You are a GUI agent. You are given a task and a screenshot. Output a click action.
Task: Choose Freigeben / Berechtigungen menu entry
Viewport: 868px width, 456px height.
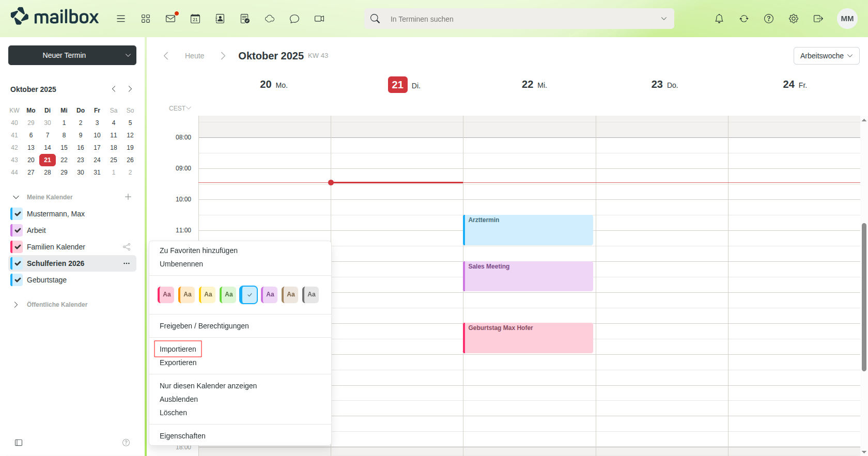tap(204, 326)
